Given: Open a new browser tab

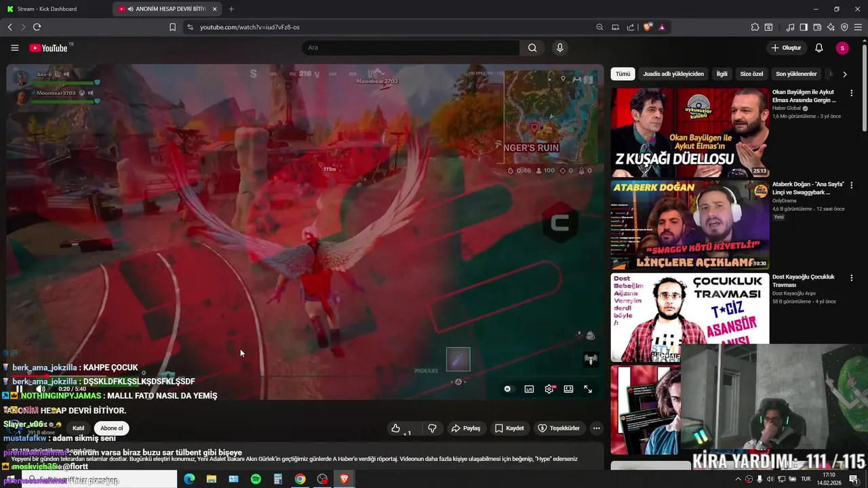Looking at the screenshot, I should (x=231, y=9).
